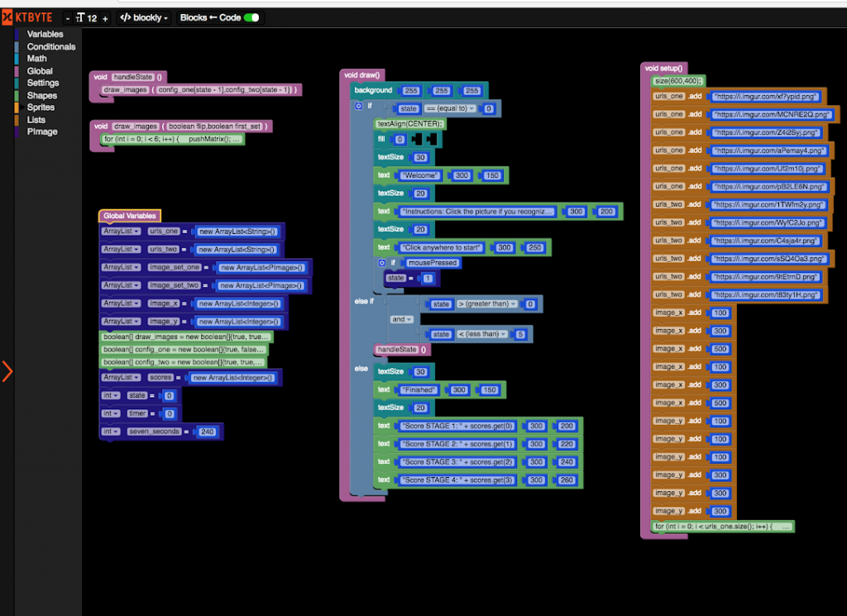Click the 240 value field in seven_seconds block

206,431
